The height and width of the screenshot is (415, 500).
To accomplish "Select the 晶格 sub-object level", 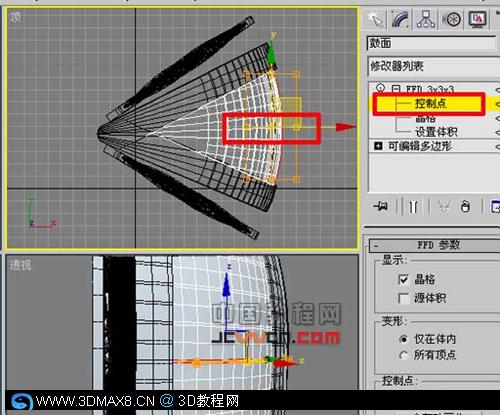I will [426, 118].
